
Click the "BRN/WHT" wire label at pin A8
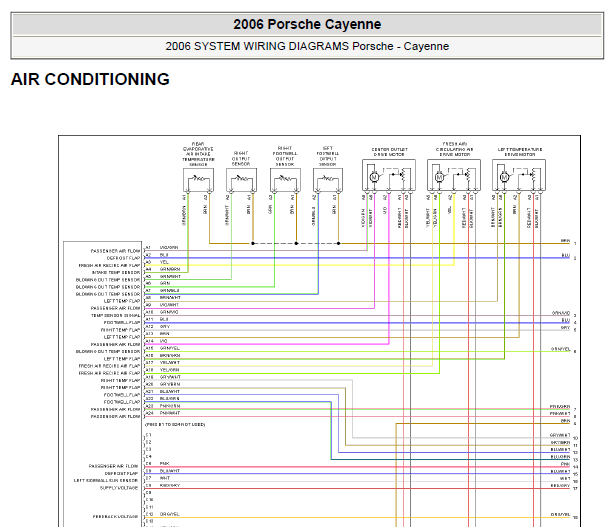[170, 298]
